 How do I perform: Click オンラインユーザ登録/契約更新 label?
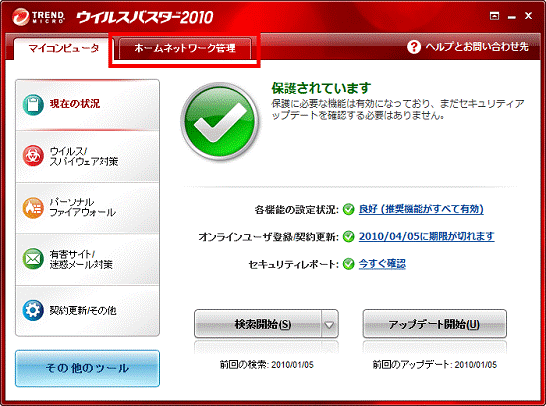[x=268, y=237]
